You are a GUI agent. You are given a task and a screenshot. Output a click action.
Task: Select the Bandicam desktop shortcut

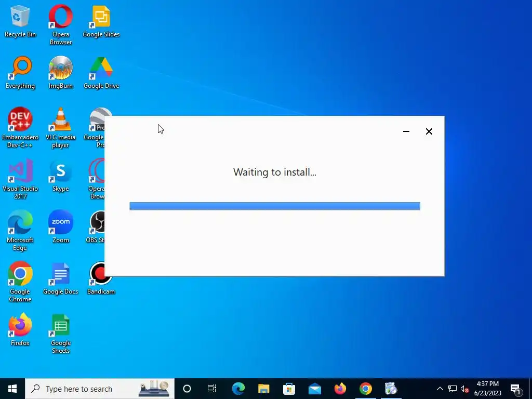click(101, 278)
